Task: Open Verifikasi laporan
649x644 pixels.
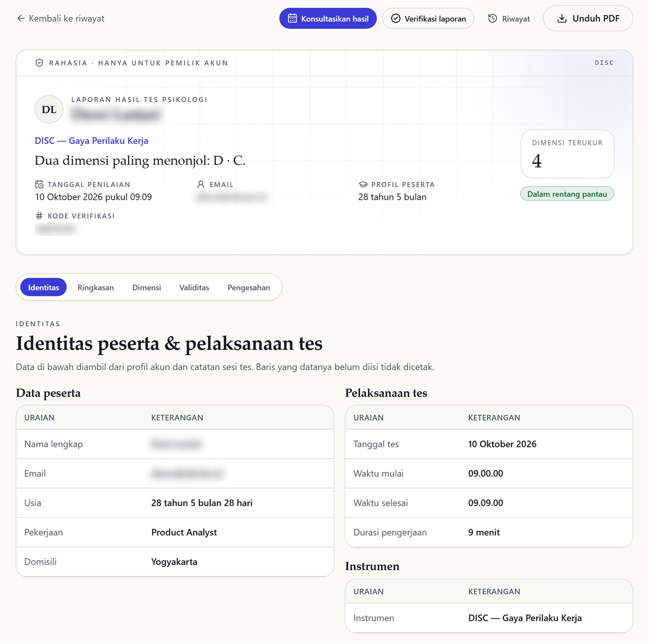Action: (x=428, y=18)
